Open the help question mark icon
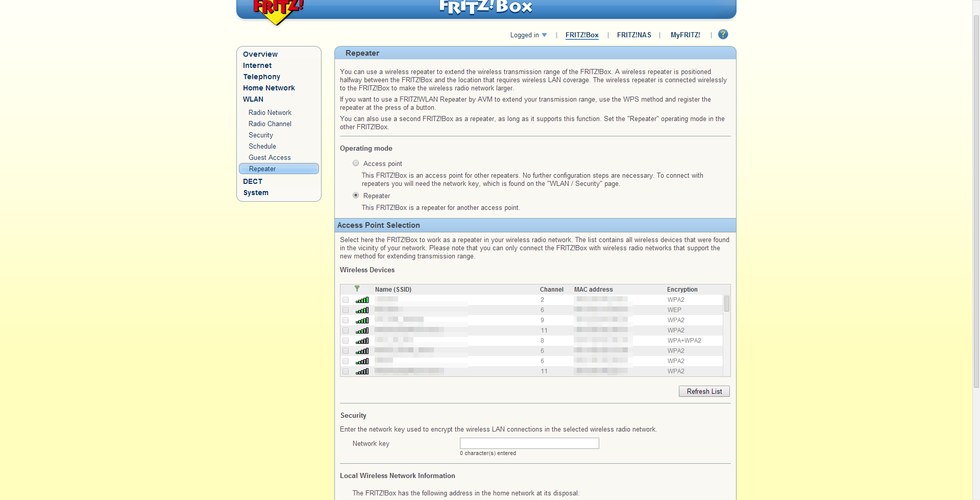Screen dimensions: 980x500 point(723,34)
